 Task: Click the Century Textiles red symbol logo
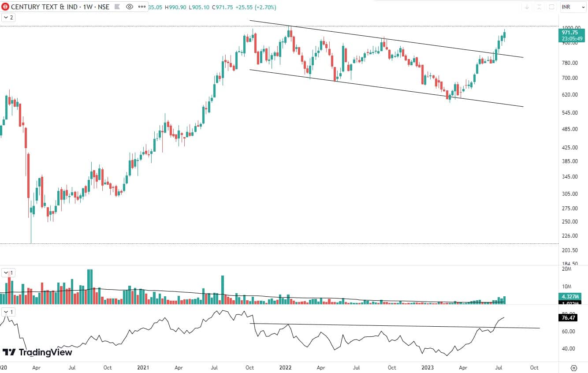coord(5,7)
